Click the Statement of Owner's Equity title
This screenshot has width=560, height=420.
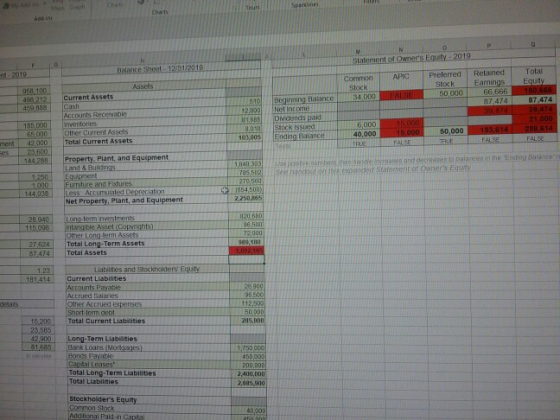(x=411, y=58)
